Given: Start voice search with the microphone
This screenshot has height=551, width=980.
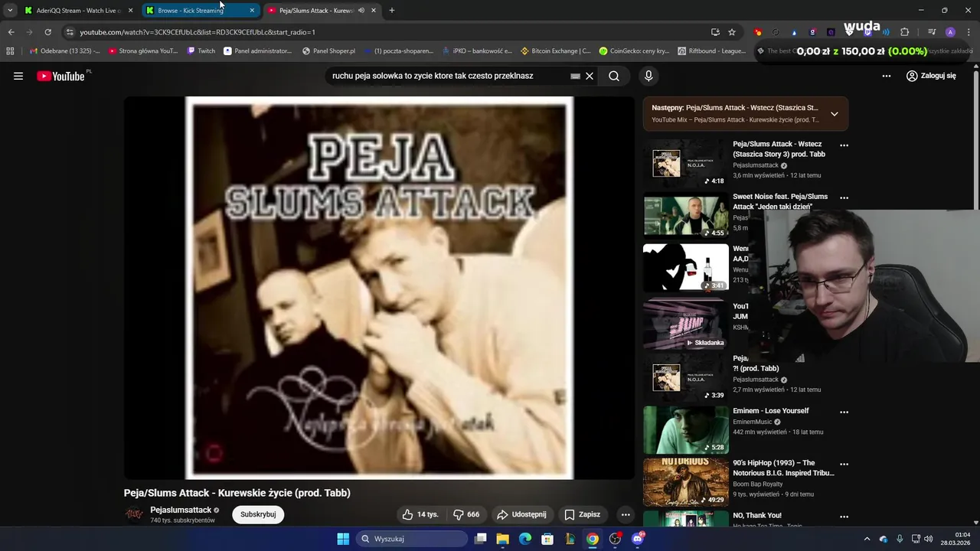Looking at the screenshot, I should 648,76.
